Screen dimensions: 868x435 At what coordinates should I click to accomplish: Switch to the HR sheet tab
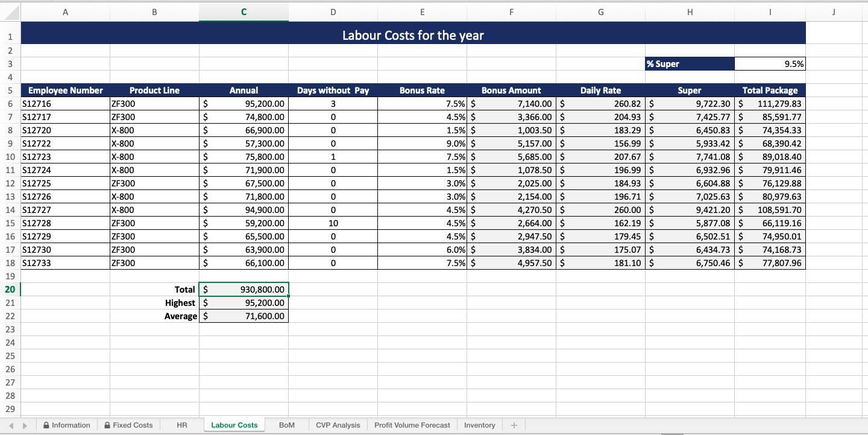click(182, 425)
